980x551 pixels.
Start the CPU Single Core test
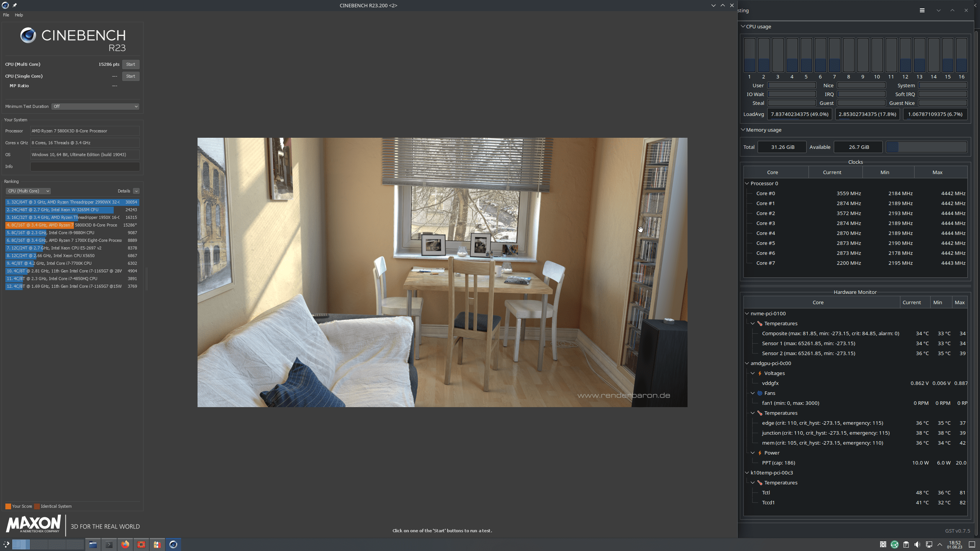coord(131,76)
